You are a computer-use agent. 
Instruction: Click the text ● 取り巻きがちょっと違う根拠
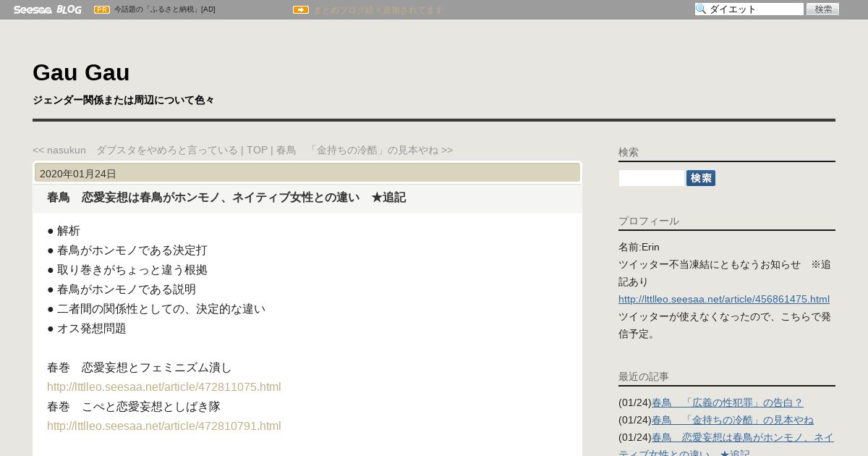pos(127,270)
